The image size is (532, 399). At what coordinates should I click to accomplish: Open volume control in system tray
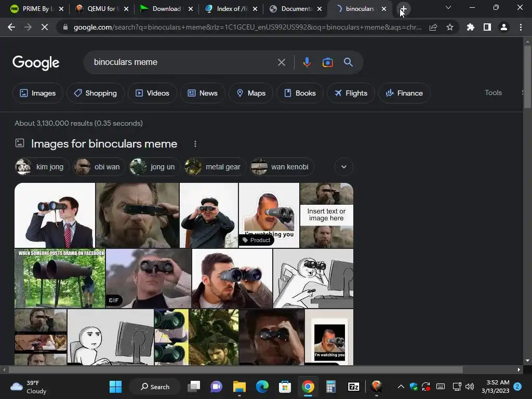pyautogui.click(x=470, y=387)
